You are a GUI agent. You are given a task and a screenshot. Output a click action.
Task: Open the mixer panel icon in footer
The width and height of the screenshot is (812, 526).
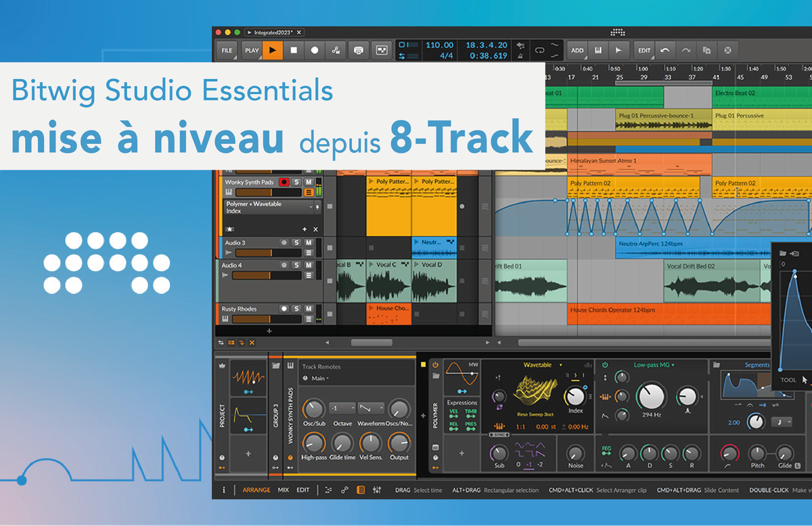pos(377,490)
